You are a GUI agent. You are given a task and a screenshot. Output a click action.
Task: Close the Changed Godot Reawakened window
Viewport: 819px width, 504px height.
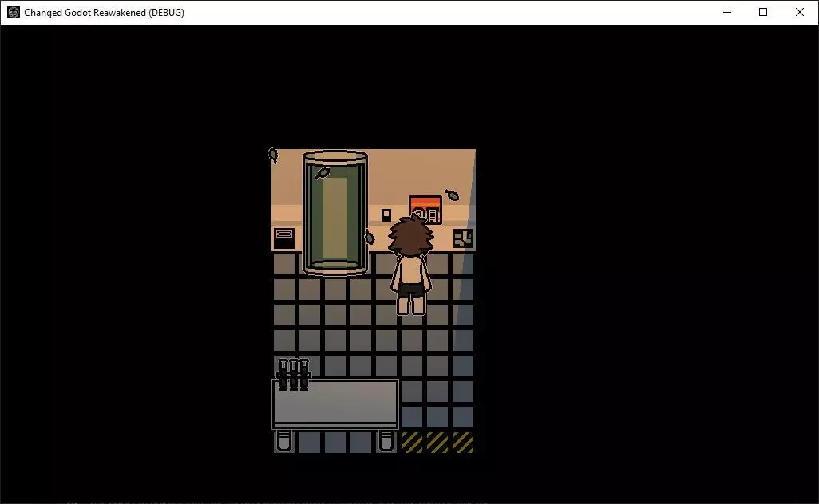pyautogui.click(x=800, y=12)
